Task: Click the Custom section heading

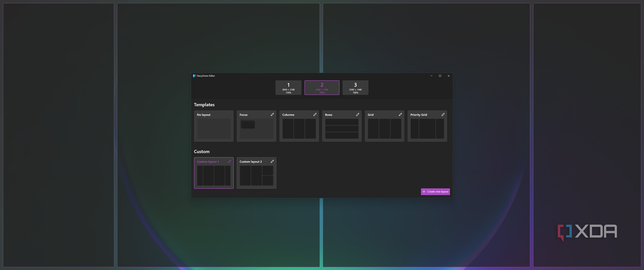Action: (202, 152)
